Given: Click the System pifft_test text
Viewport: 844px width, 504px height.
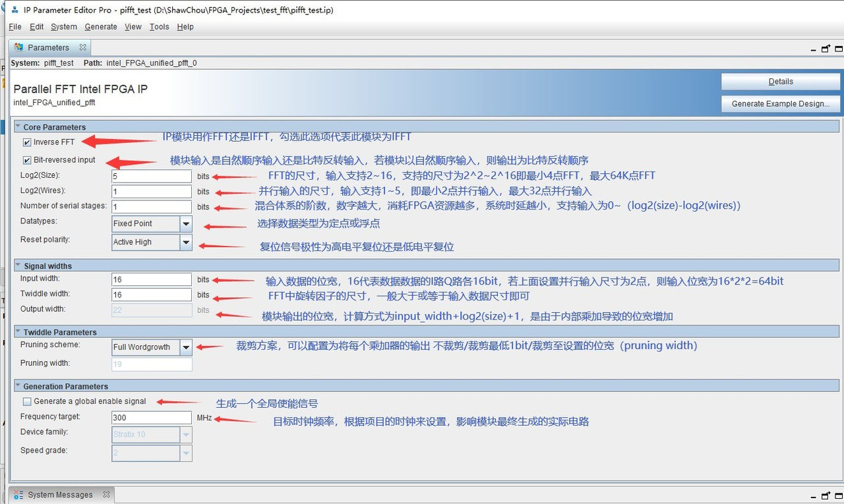Looking at the screenshot, I should (x=42, y=63).
